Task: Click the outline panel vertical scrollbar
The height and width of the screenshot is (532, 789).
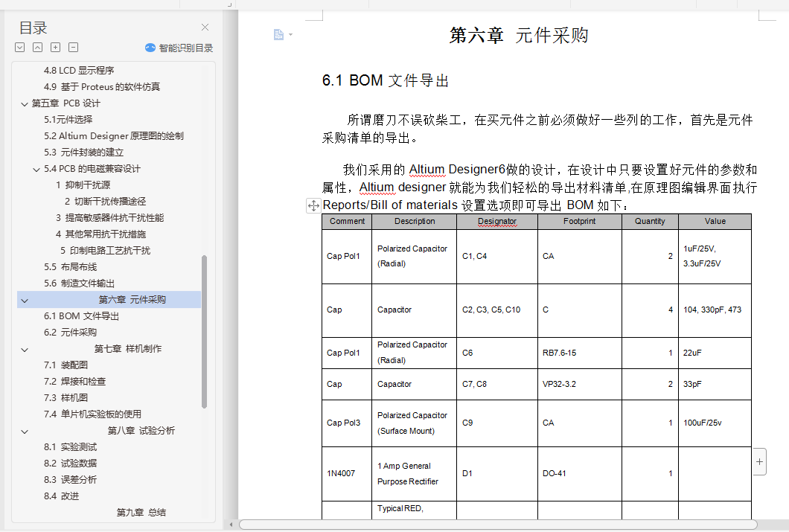Action: point(204,332)
